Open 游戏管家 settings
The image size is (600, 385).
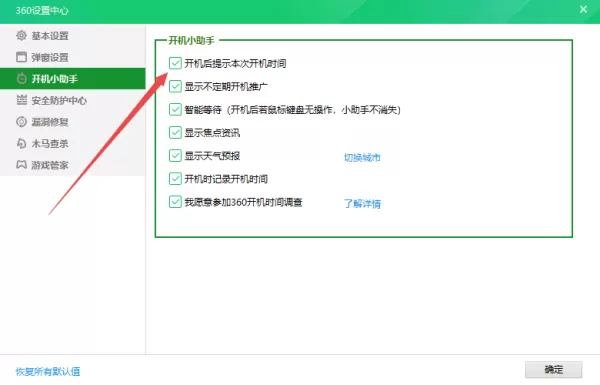73,165
